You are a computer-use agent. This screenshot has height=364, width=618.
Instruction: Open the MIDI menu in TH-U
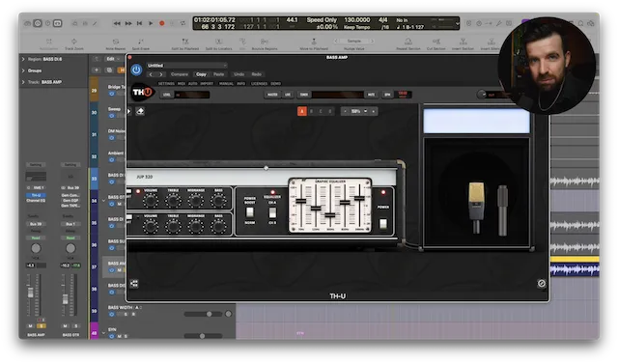click(182, 83)
